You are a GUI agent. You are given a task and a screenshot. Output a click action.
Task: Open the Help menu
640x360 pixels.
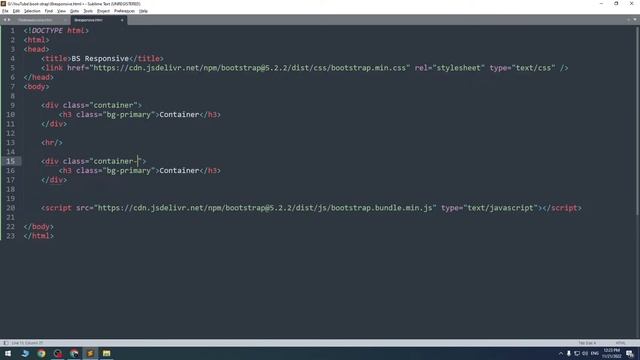click(143, 11)
